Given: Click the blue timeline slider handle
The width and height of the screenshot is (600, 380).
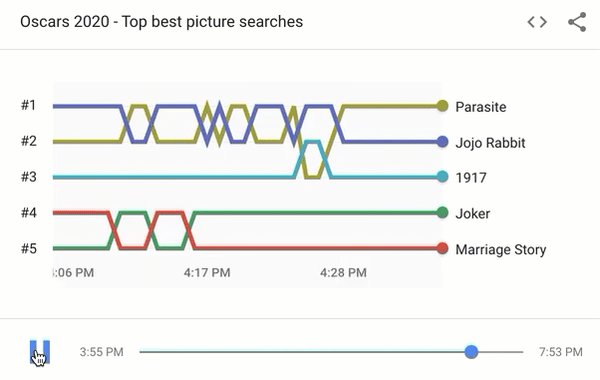Looking at the screenshot, I should (471, 352).
